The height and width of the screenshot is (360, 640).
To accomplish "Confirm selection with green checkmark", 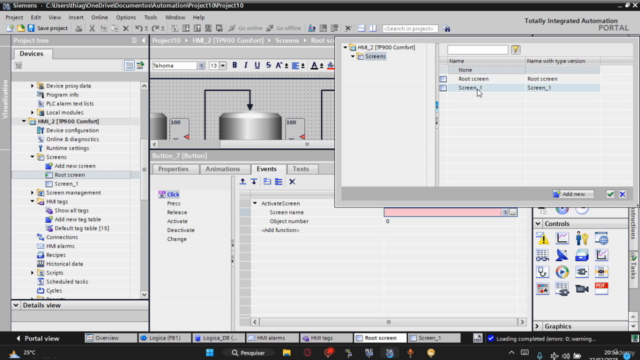I will tap(610, 194).
